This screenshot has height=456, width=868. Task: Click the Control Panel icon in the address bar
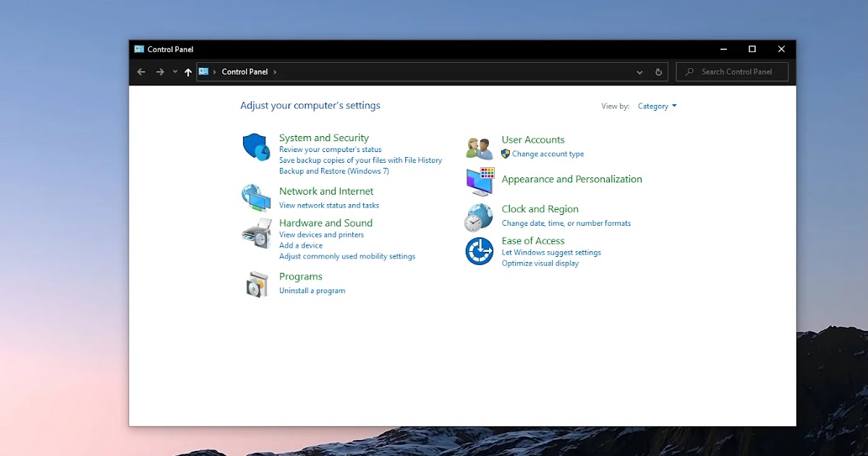(x=205, y=72)
